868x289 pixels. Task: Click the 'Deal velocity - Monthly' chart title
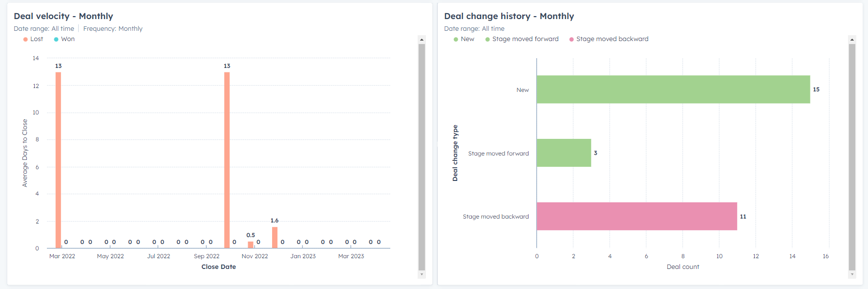[64, 16]
